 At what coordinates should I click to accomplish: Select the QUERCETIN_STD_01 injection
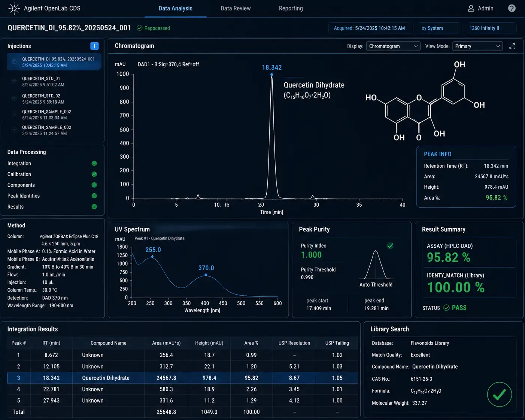coord(54,81)
